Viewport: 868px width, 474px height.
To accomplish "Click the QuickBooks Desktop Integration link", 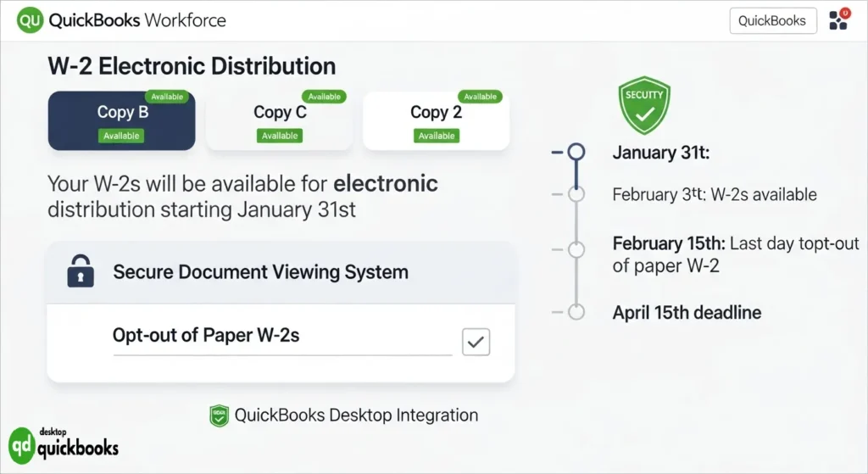I will (x=356, y=415).
